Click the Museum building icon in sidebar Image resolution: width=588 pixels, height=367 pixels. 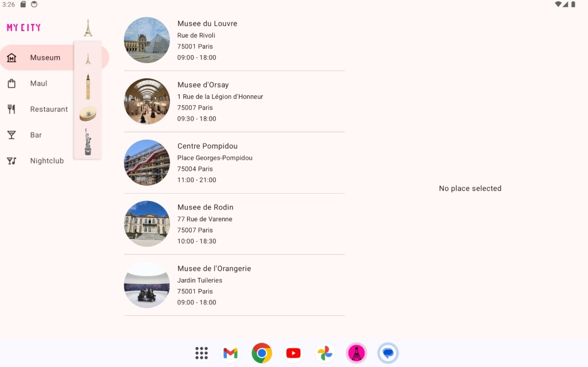click(x=11, y=57)
